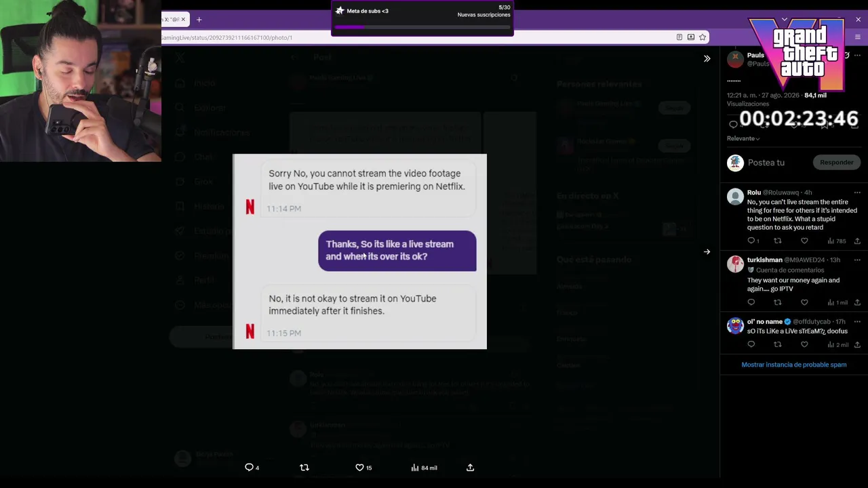
Task: View analytics showing 84 mil views
Action: [x=424, y=468]
